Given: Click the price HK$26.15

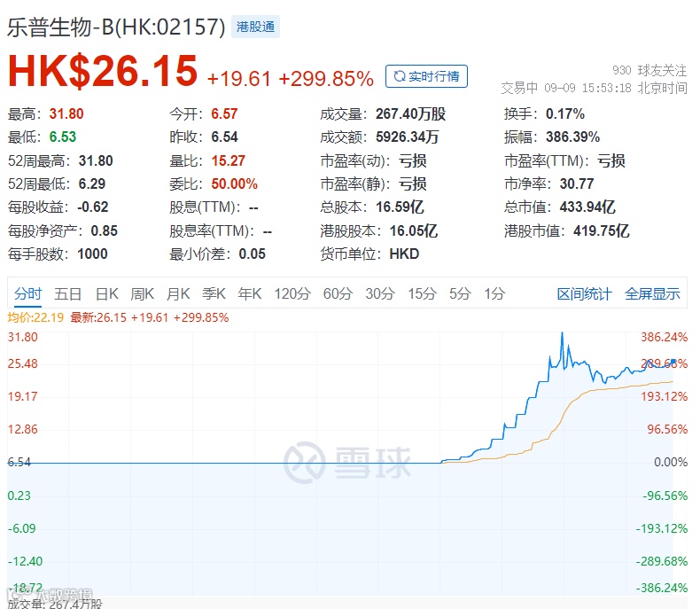Looking at the screenshot, I should [x=103, y=71].
